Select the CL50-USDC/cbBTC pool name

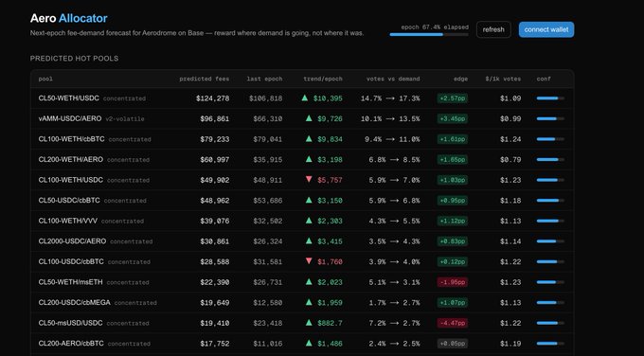pyautogui.click(x=69, y=201)
